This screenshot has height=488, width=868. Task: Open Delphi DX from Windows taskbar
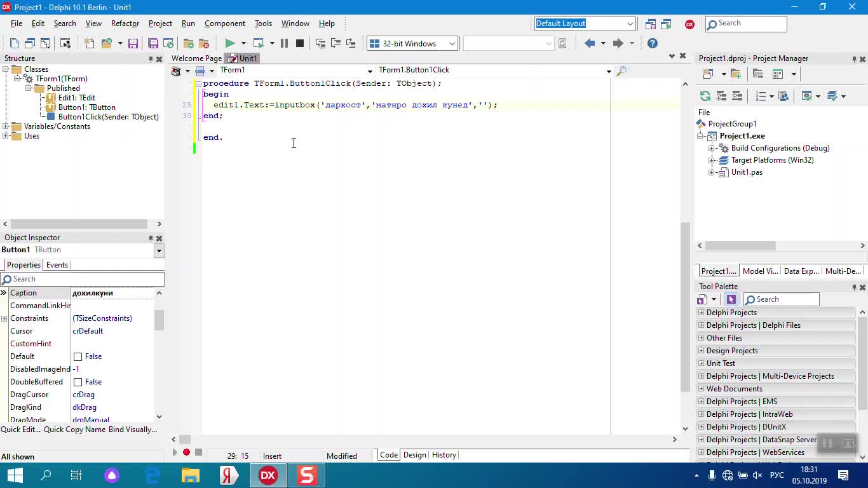tap(268, 475)
